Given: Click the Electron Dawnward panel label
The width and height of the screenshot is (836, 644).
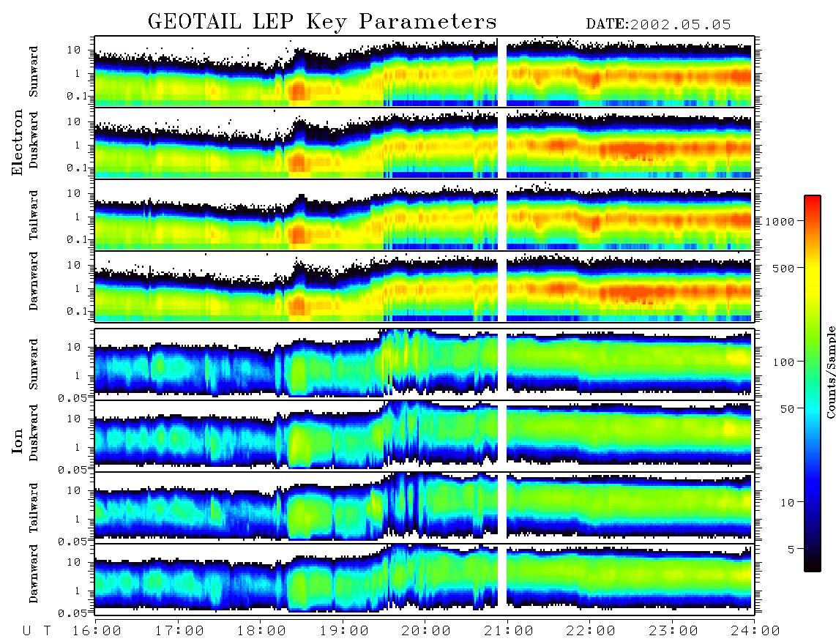Looking at the screenshot, I should [34, 281].
